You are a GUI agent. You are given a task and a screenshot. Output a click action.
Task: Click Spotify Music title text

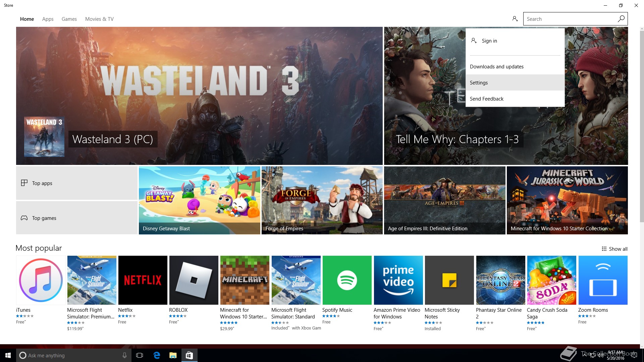point(337,310)
